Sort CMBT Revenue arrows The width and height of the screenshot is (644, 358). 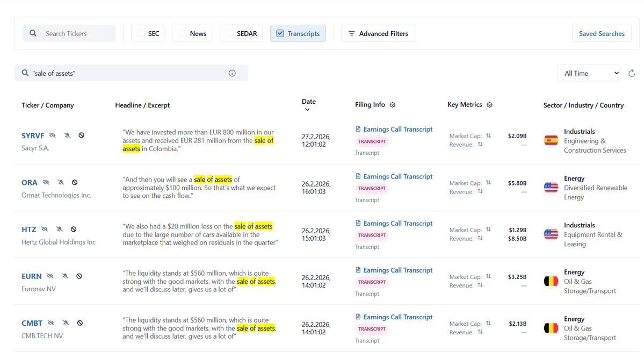480,332
